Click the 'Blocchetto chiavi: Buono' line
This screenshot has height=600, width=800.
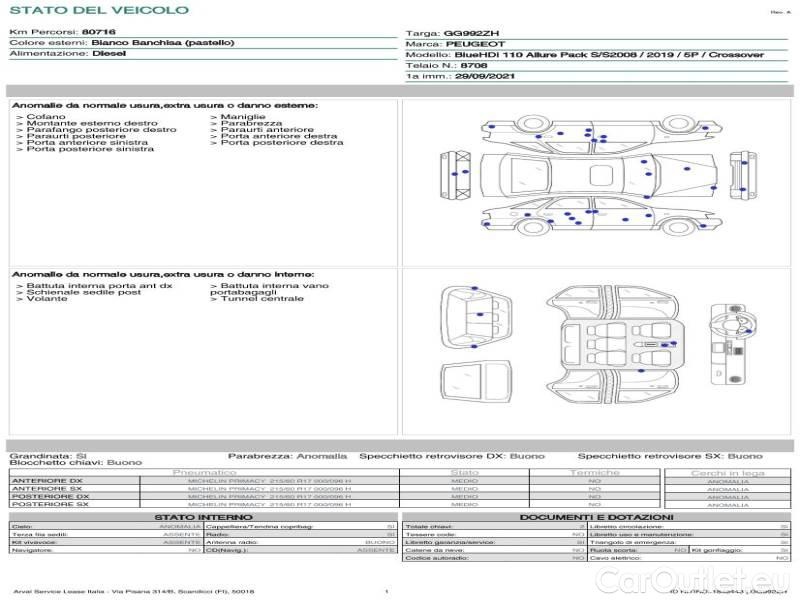click(76, 462)
